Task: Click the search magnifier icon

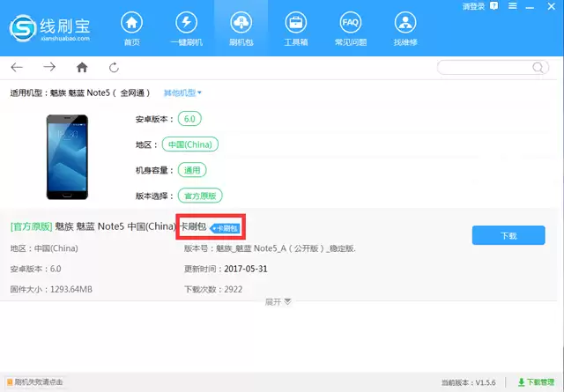Action: pos(538,67)
